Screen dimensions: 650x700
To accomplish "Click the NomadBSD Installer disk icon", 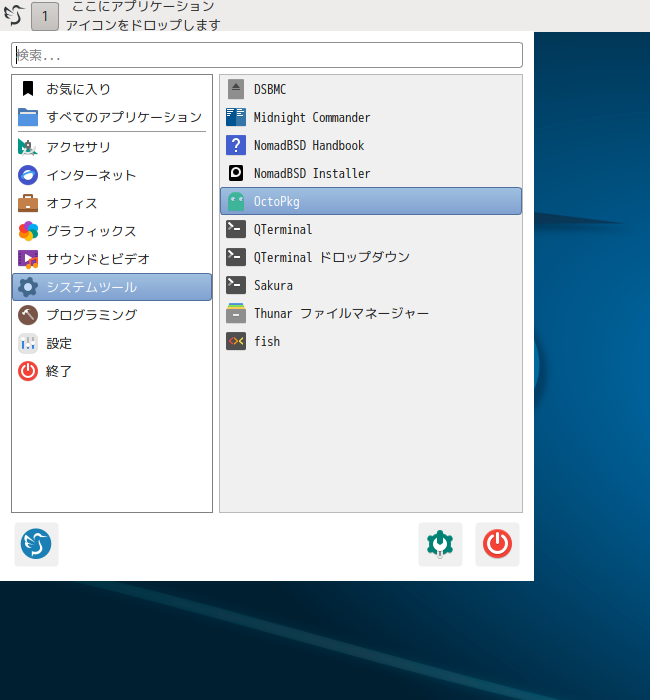I will coord(236,173).
